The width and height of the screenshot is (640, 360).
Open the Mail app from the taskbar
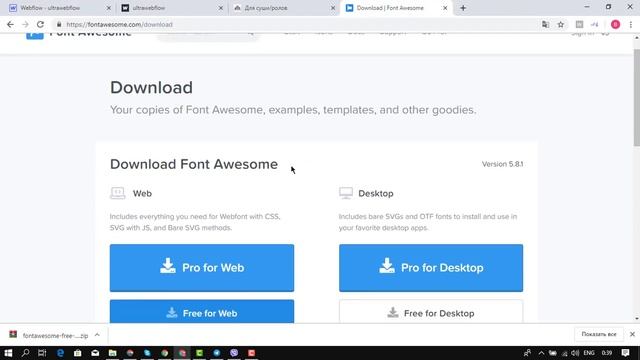point(95,353)
